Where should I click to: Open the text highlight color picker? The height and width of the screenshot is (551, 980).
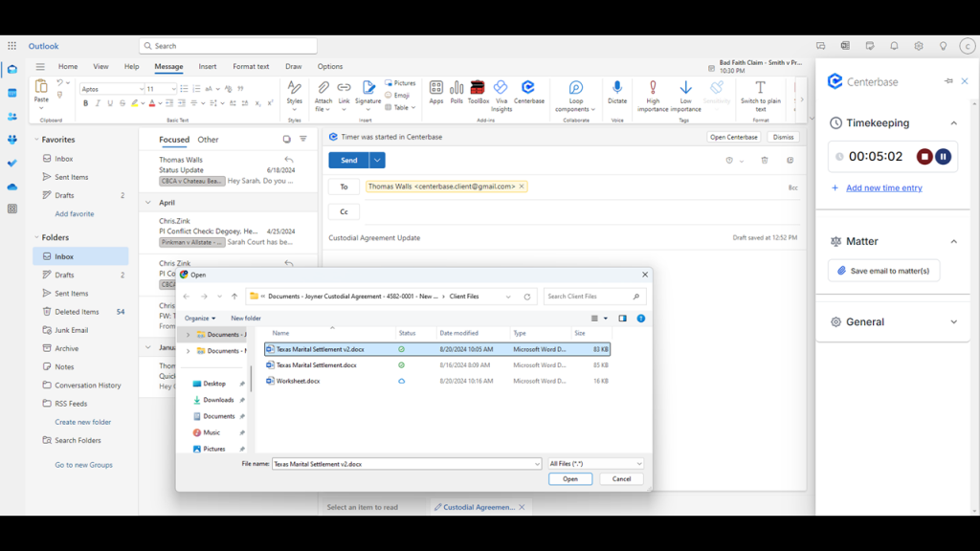point(134,103)
